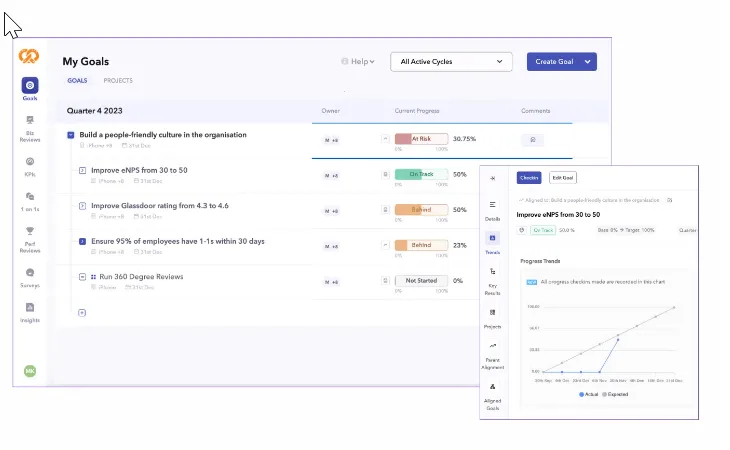
Task: Open Key Results in goal panel
Action: coord(492,271)
